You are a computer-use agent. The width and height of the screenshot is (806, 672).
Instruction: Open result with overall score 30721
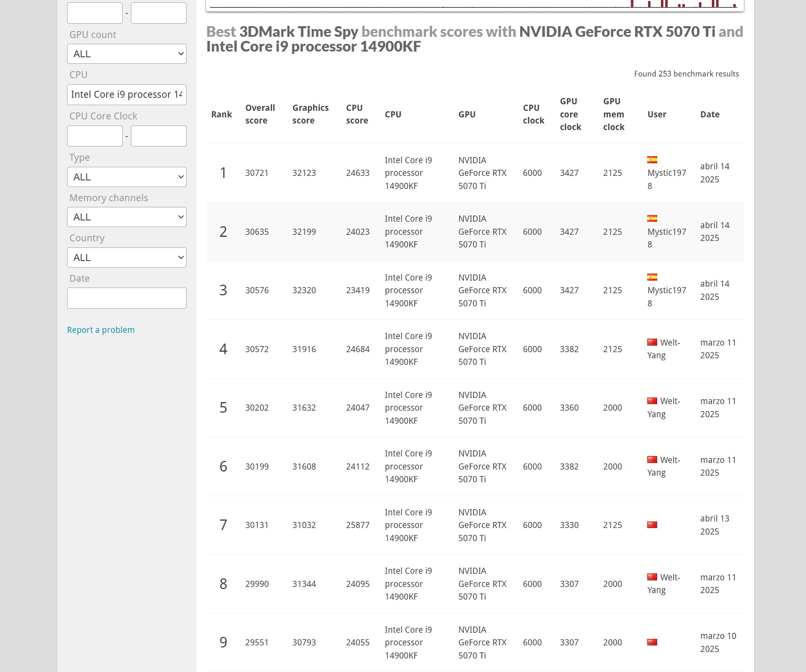tap(257, 173)
